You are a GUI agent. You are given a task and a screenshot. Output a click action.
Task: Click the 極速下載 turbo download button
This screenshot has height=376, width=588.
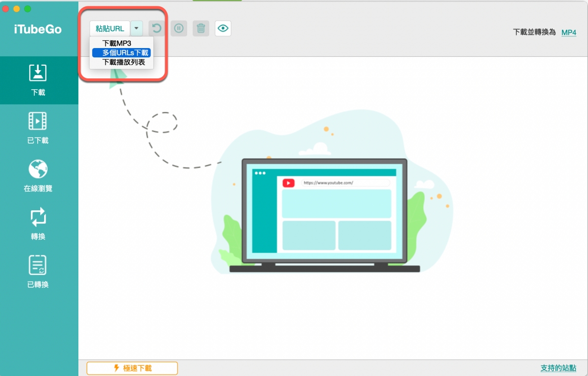click(x=132, y=368)
